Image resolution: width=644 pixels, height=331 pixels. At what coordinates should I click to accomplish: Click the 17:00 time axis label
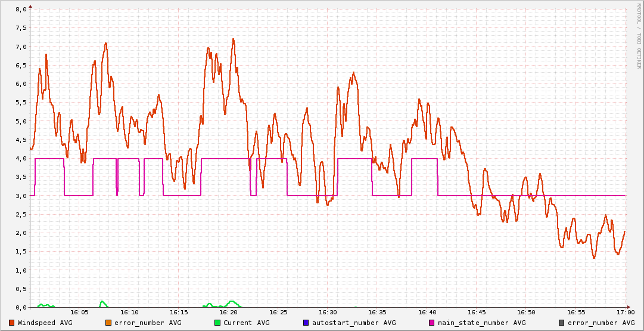pos(625,312)
